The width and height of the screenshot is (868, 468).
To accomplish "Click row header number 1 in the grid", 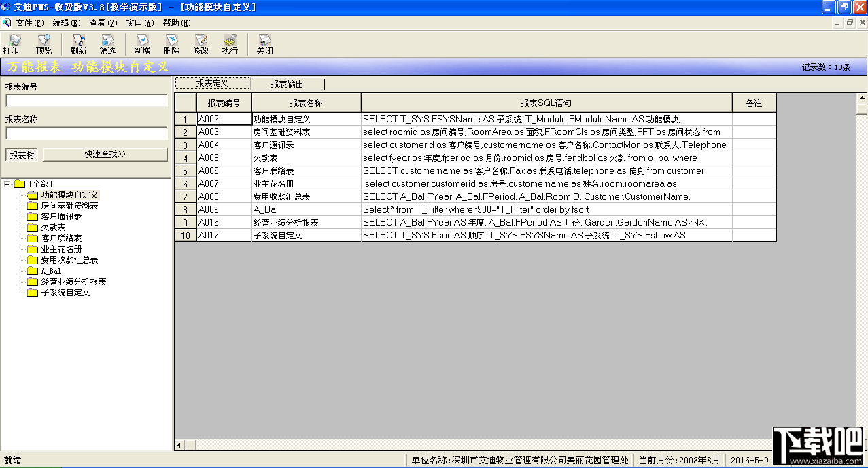I will pyautogui.click(x=186, y=119).
